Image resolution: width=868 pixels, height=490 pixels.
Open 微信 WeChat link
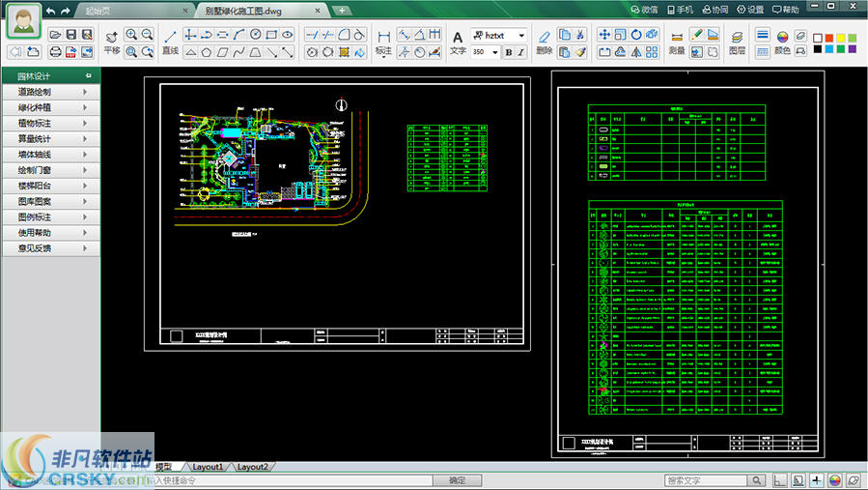pos(644,10)
